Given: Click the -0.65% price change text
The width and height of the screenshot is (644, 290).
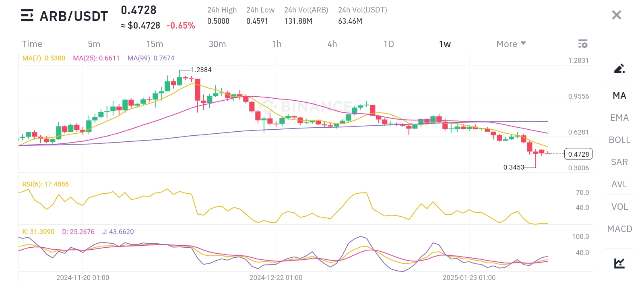Looking at the screenshot, I should pyautogui.click(x=181, y=25).
